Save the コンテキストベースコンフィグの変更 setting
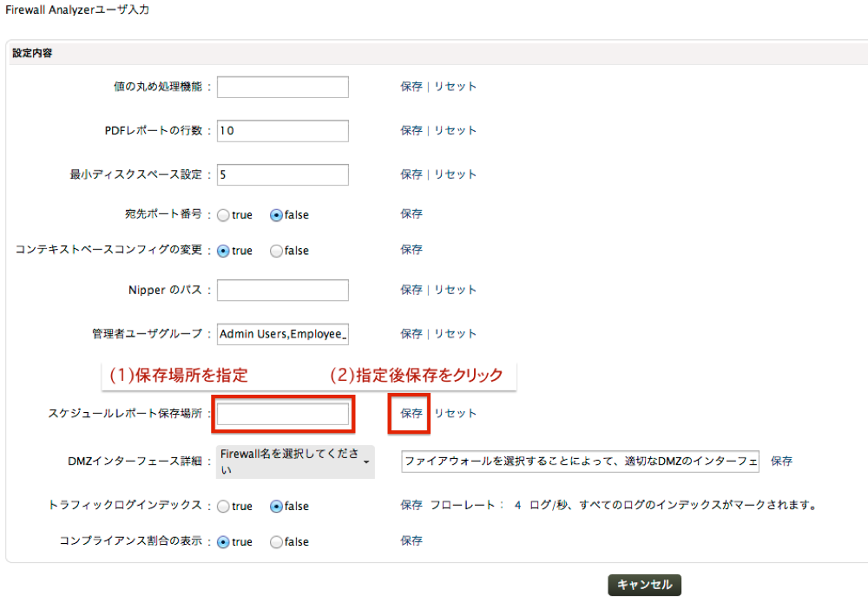The width and height of the screenshot is (868, 609). click(411, 250)
